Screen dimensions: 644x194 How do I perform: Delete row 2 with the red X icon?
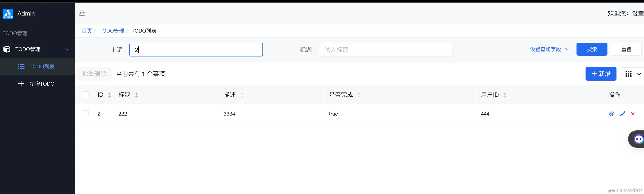pos(633,114)
